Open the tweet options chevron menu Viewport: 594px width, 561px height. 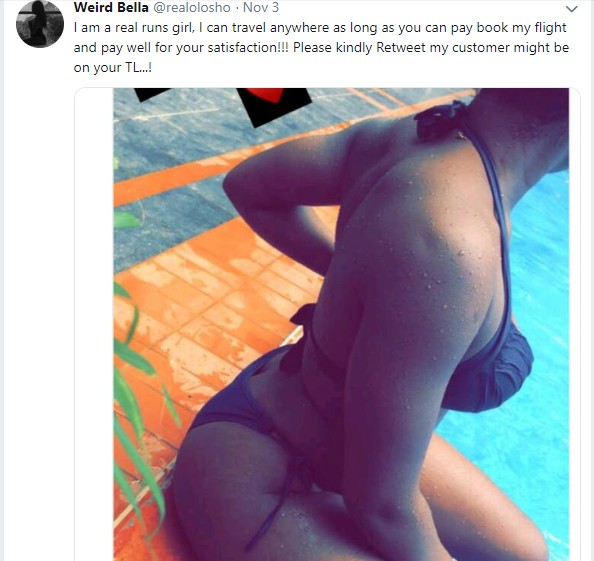571,9
